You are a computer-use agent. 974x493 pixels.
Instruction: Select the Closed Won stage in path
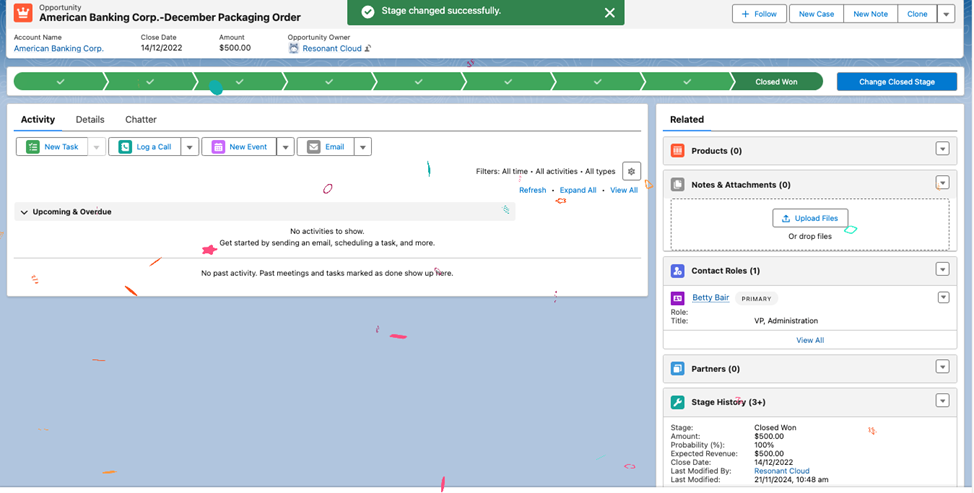(776, 82)
